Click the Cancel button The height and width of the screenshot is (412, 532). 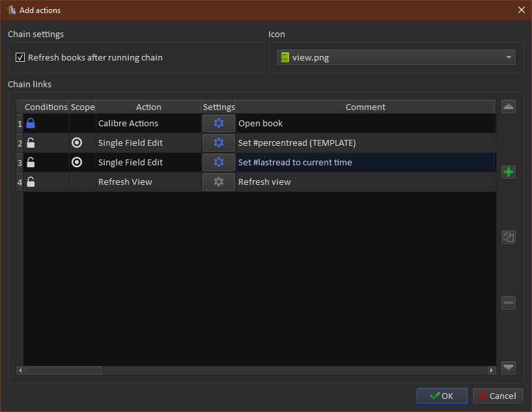(x=498, y=396)
